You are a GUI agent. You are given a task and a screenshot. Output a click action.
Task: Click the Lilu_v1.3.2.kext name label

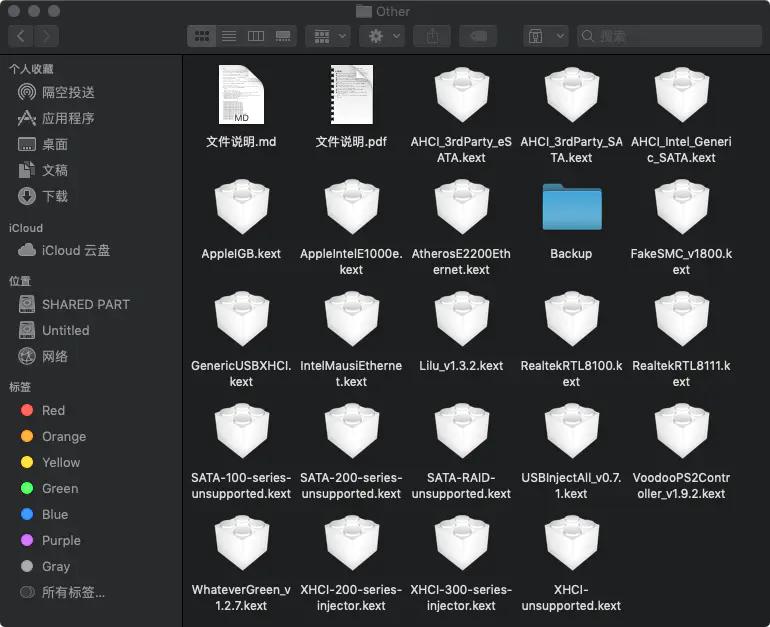point(461,366)
